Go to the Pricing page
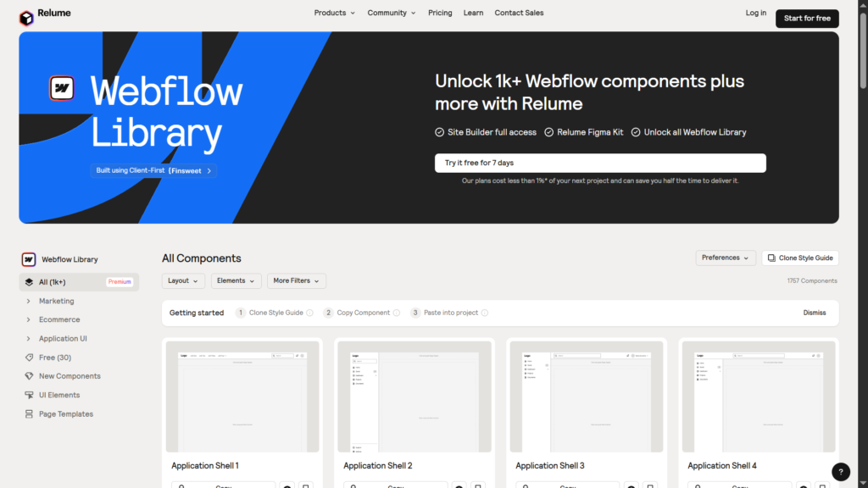This screenshot has width=868, height=488. (x=440, y=13)
